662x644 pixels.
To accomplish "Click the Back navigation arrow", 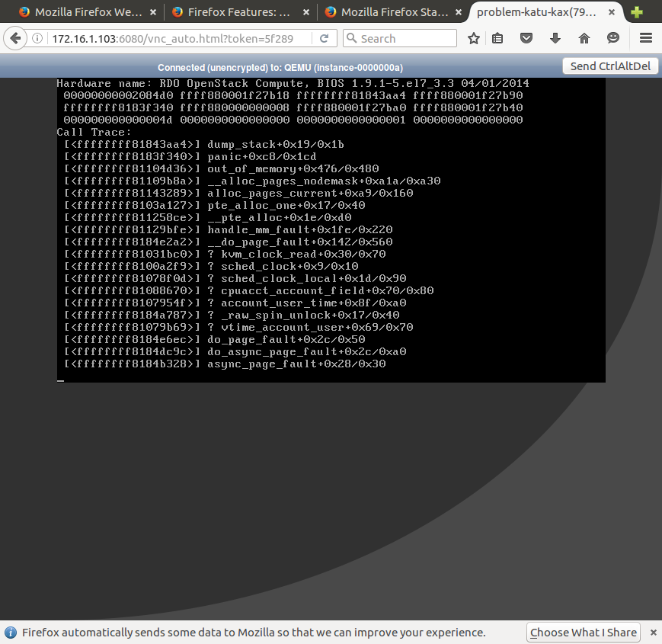I will [15, 38].
